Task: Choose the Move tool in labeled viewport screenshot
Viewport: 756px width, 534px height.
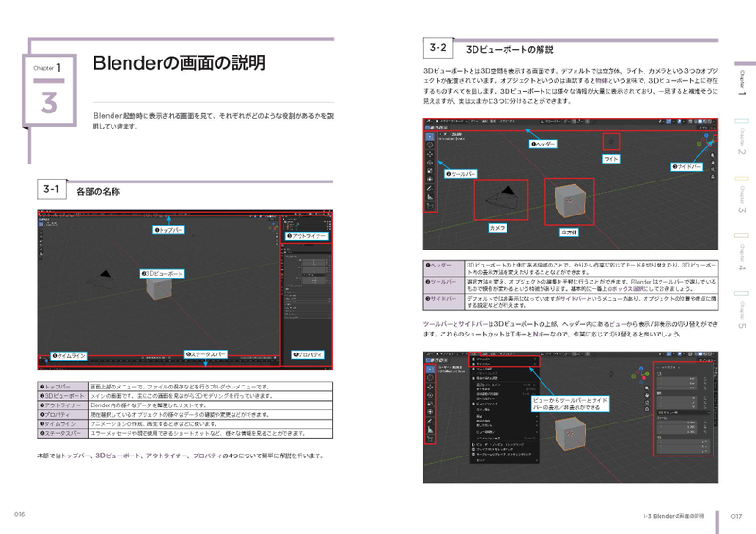Action: pos(430,154)
